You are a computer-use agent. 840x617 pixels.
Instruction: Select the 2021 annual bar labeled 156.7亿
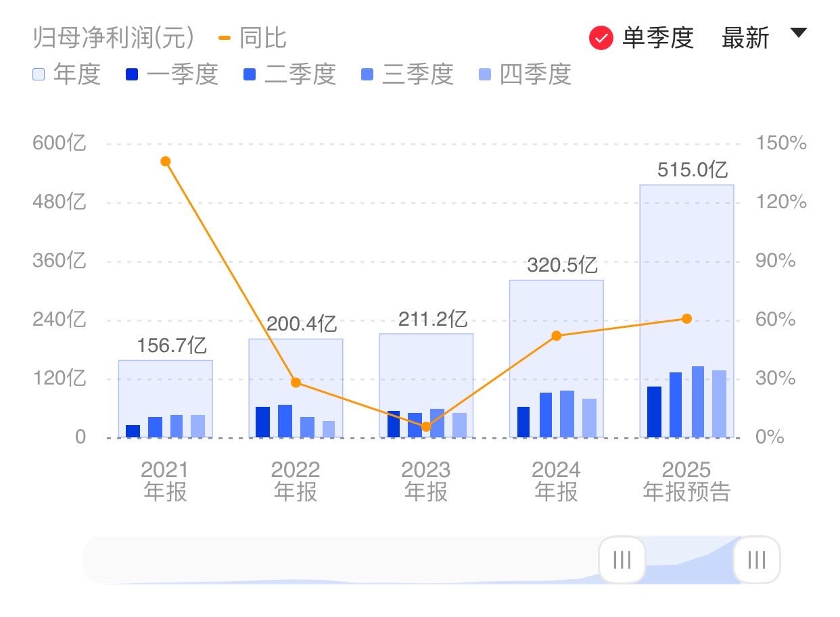(166, 399)
